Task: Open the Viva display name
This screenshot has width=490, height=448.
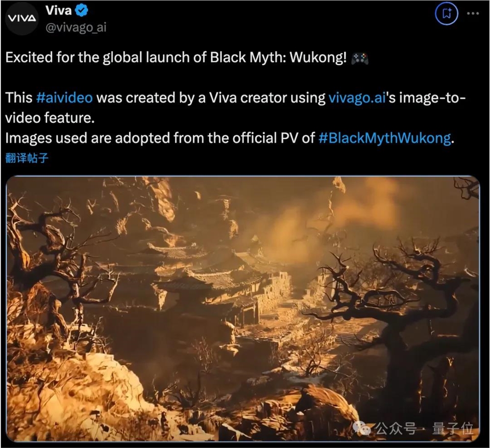Action: 58,11
